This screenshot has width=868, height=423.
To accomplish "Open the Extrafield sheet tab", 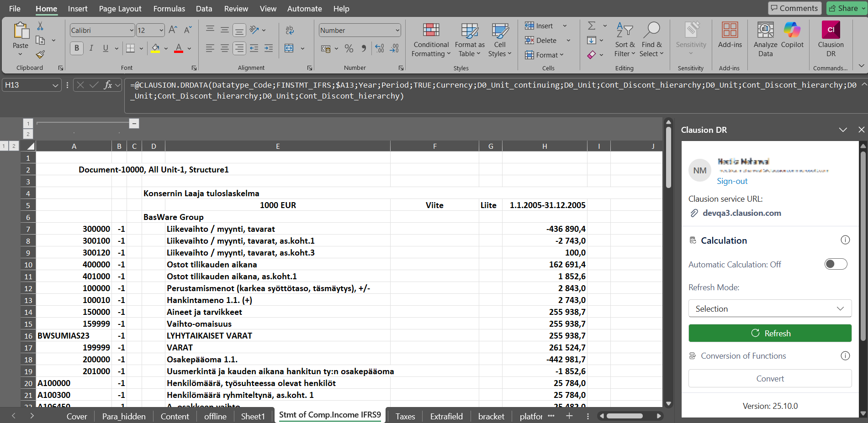I will (446, 416).
